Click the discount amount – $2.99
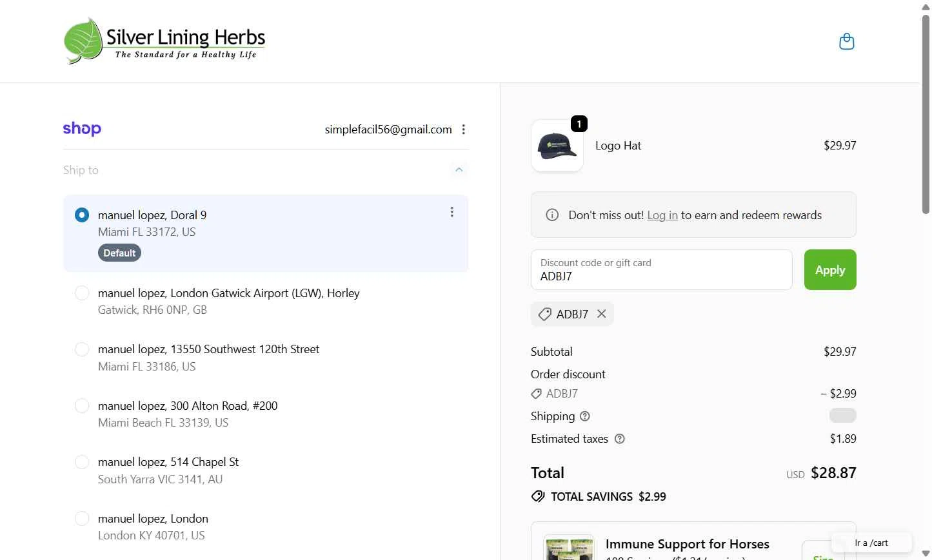This screenshot has height=560, width=932. [838, 394]
